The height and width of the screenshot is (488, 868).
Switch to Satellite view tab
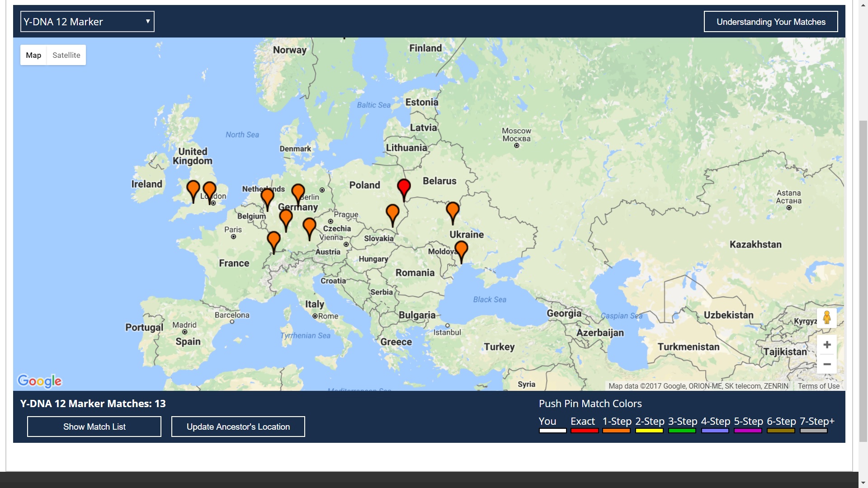(66, 55)
